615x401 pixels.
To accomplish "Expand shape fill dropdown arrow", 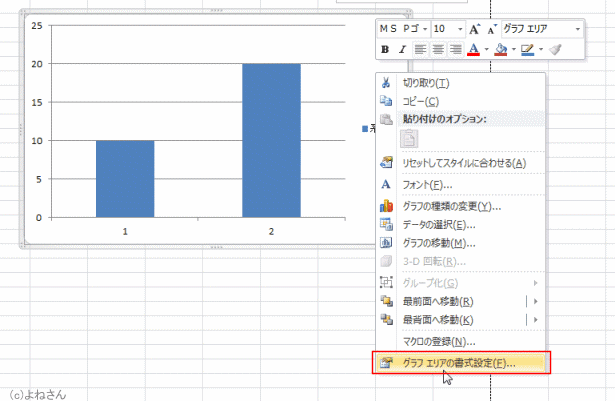I will [514, 49].
